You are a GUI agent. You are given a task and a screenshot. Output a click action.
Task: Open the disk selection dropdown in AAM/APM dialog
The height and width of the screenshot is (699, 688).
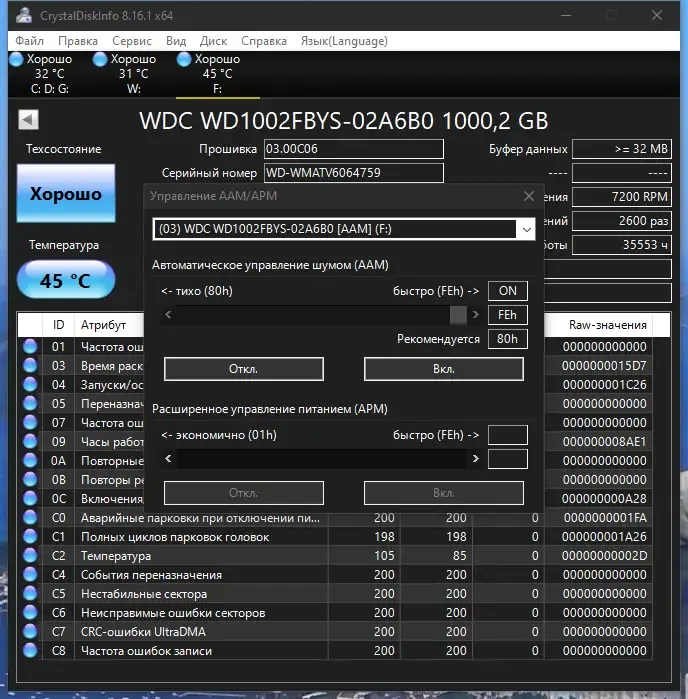tap(527, 229)
